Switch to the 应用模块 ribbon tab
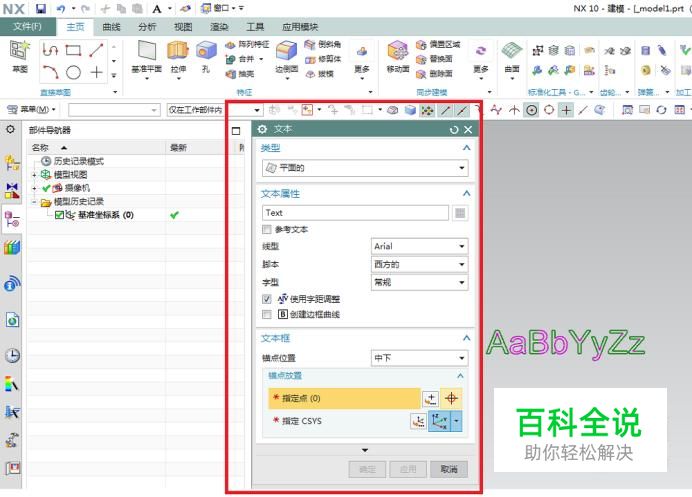This screenshot has width=692, height=497. click(300, 27)
